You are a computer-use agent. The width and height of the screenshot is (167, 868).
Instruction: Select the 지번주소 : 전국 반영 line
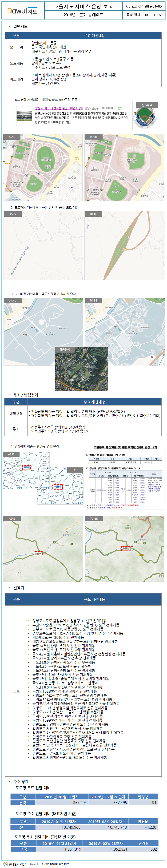tap(58, 427)
